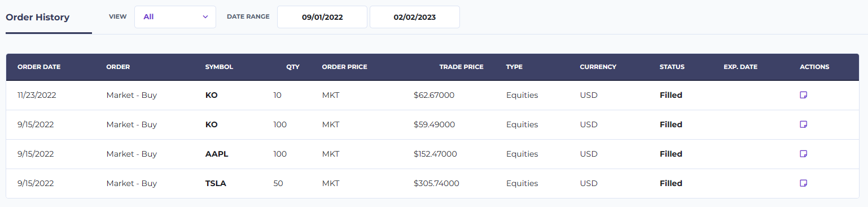The height and width of the screenshot is (207, 868).
Task: Click the $152.47000 trade price cell
Action: click(x=435, y=154)
